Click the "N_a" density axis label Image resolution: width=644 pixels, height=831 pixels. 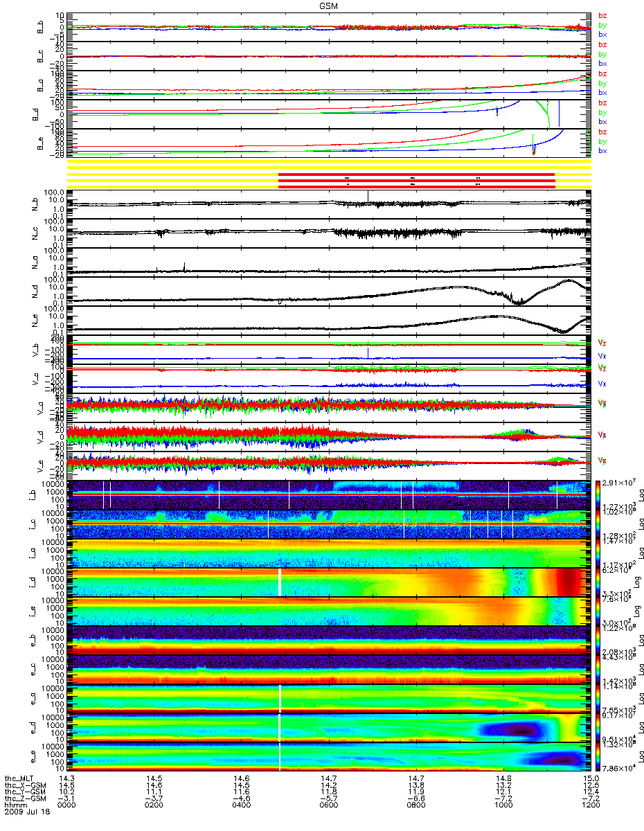click(35, 262)
